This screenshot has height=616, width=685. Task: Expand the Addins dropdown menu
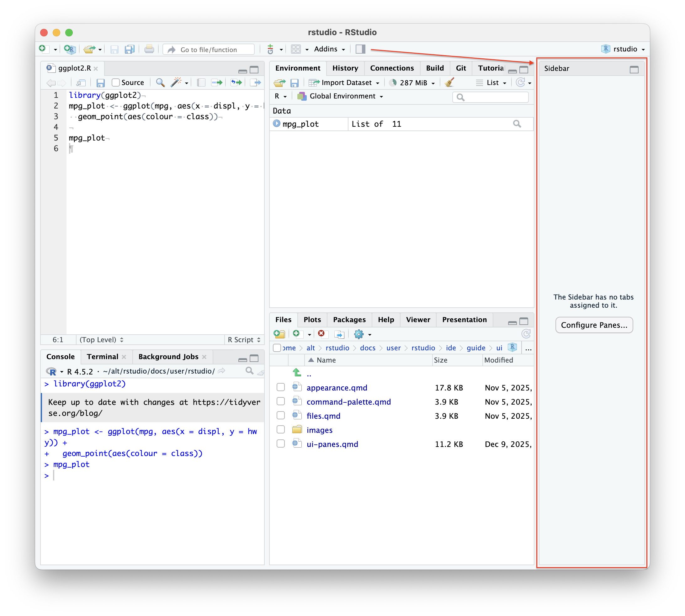pyautogui.click(x=329, y=49)
